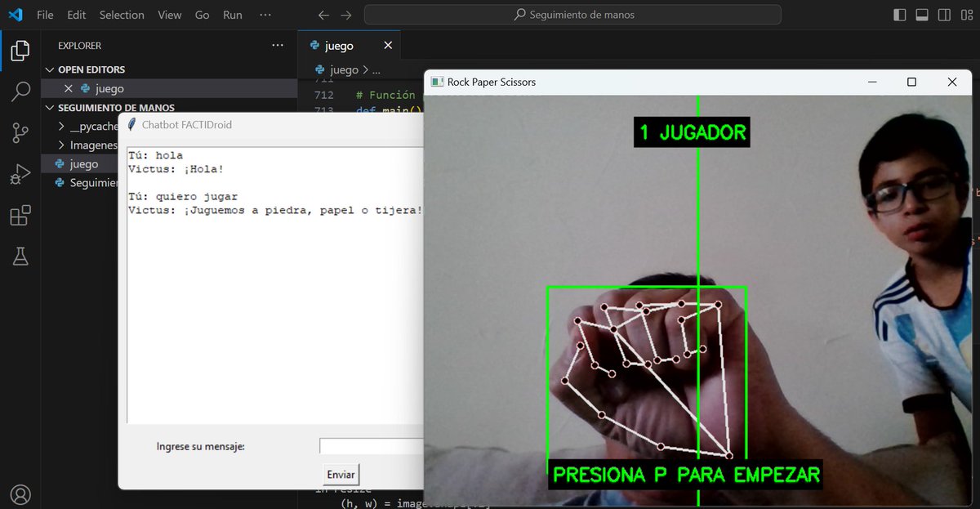980x509 pixels.
Task: Open the Run menu
Action: tap(233, 15)
